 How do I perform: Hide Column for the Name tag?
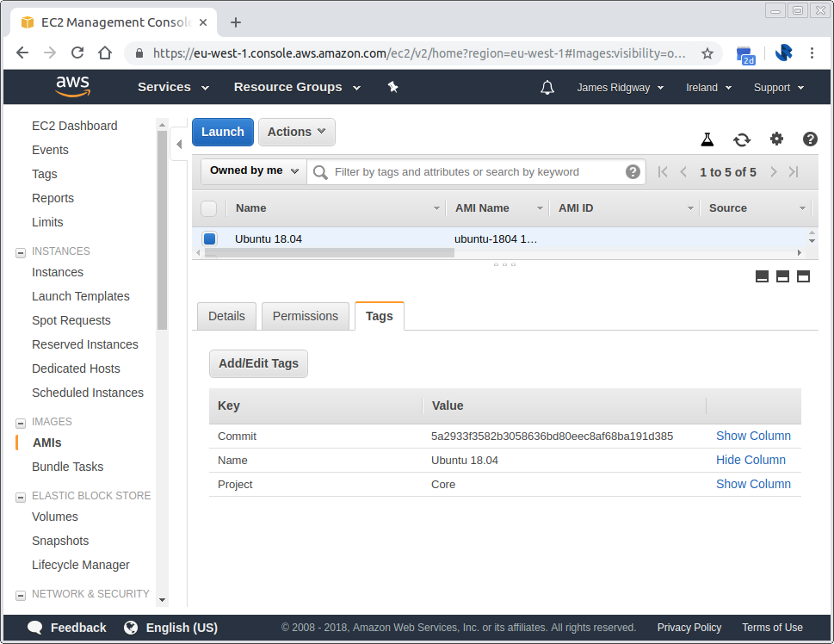pyautogui.click(x=751, y=460)
